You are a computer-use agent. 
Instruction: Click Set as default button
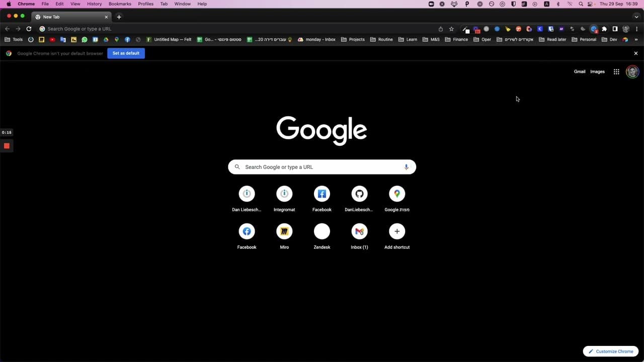[x=126, y=53]
